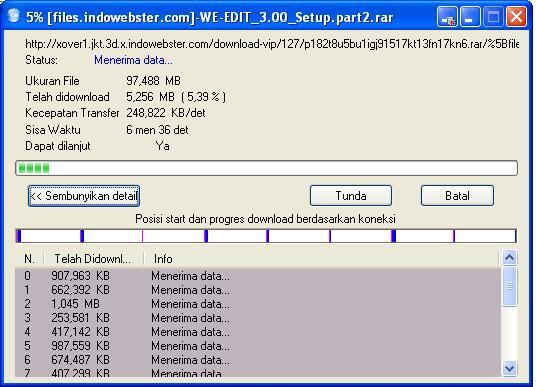Select connection row 6 with 674,487 KB
The width and height of the screenshot is (536, 387).
[258, 360]
